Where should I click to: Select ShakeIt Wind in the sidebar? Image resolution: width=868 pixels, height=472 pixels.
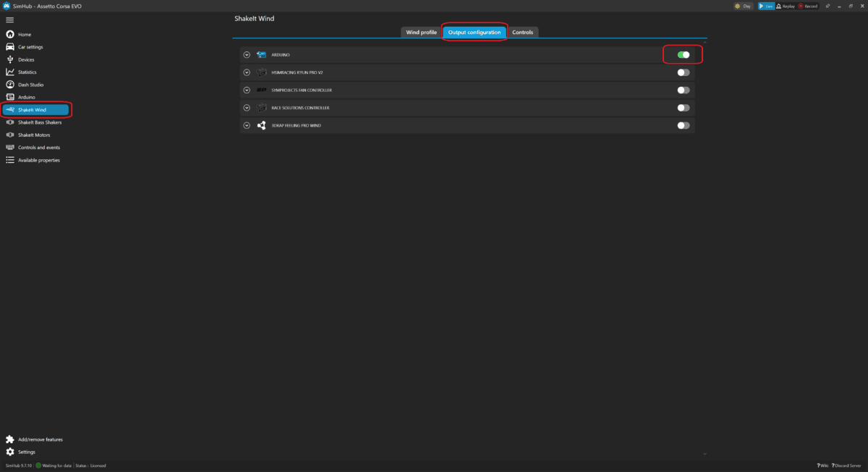point(36,110)
